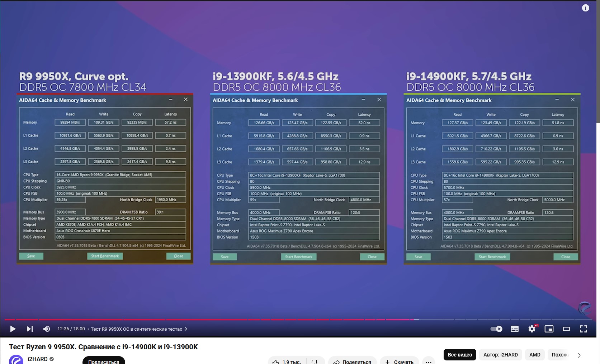Enter fullscreen mode
This screenshot has width=600, height=364.
584,329
